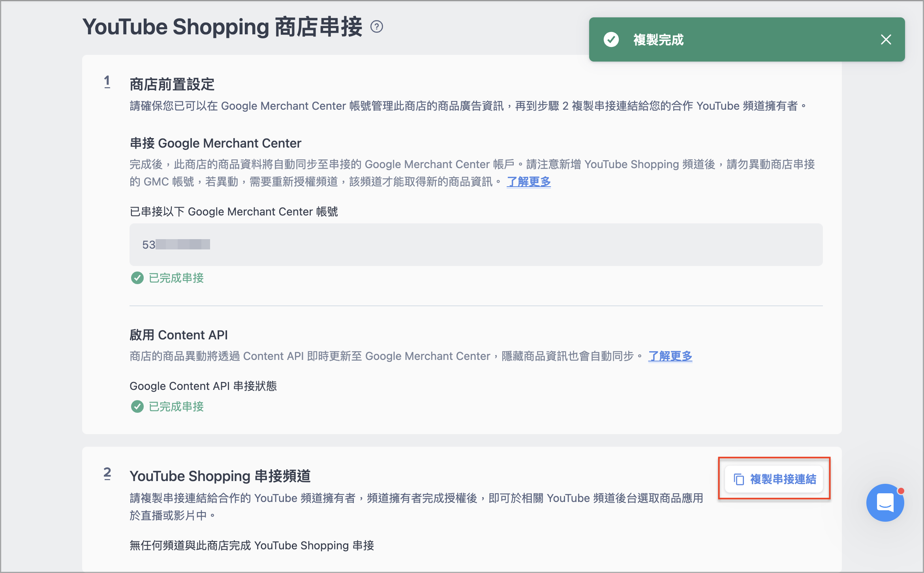Screen dimensions: 924x573
Task: Click 無任何頻道與此商店完成 YouTube Shopping 串接 text
Action: pos(252,545)
